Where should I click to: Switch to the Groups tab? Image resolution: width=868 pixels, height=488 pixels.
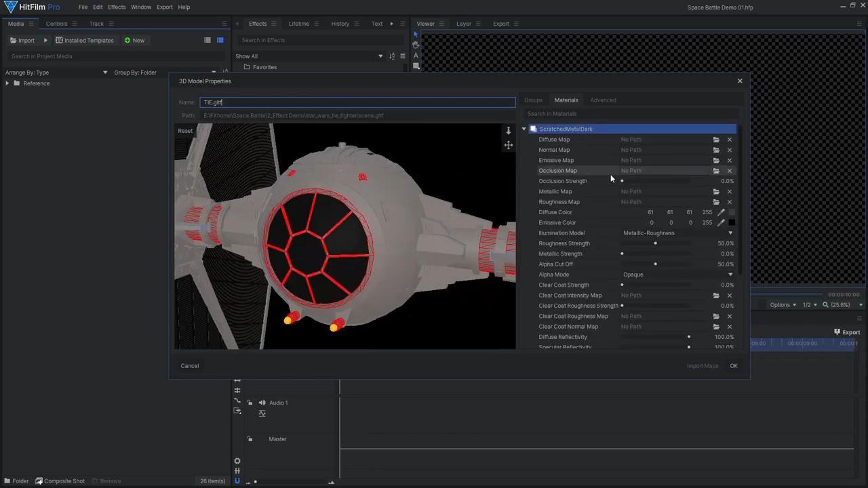533,100
